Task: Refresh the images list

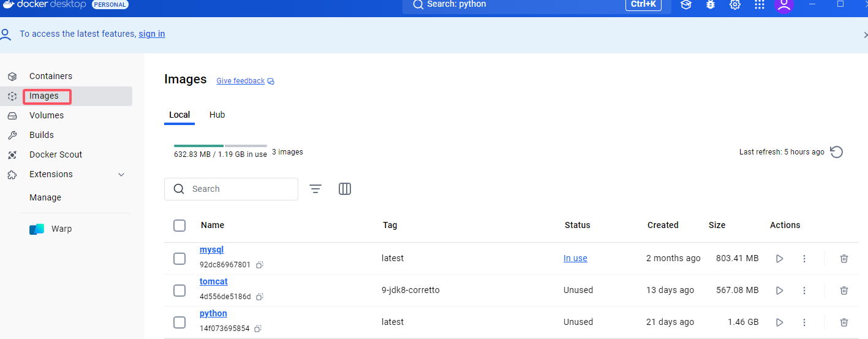Action: tap(837, 152)
